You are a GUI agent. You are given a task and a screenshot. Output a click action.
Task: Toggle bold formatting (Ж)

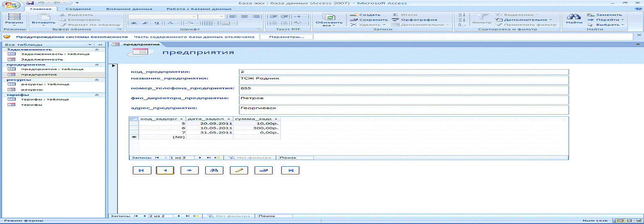point(134,23)
